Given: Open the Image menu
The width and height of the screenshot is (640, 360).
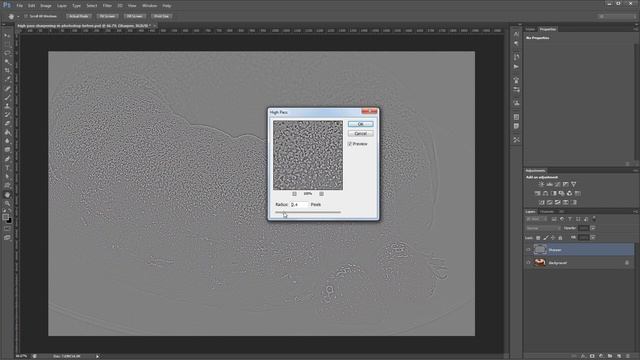Looking at the screenshot, I should pyautogui.click(x=46, y=6).
